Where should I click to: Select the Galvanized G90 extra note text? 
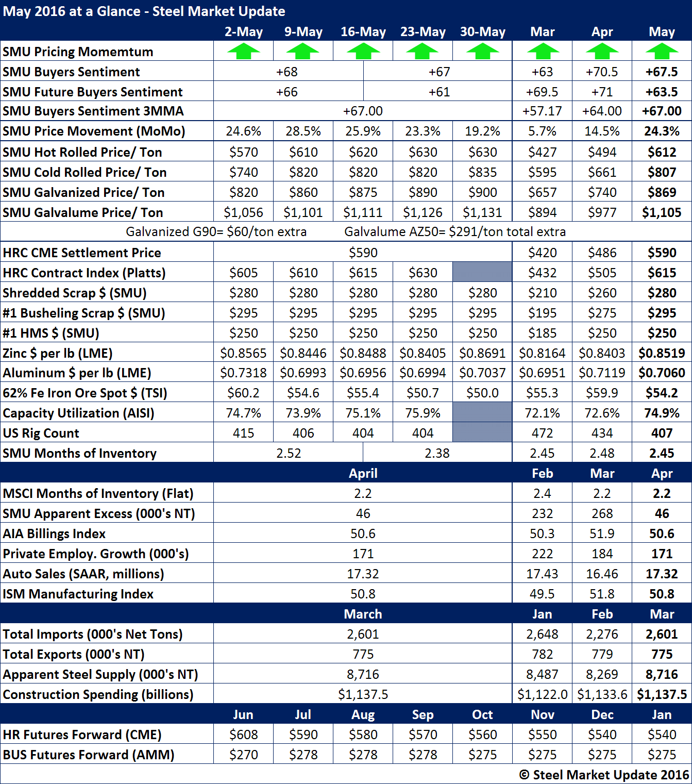tap(216, 232)
